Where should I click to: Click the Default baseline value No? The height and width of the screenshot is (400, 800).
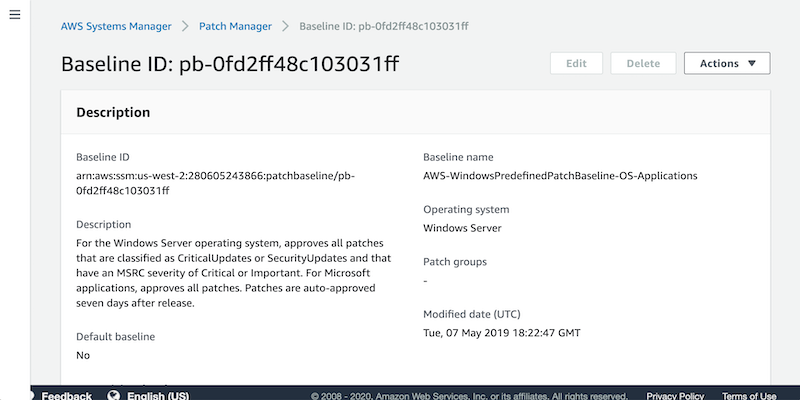click(x=83, y=355)
